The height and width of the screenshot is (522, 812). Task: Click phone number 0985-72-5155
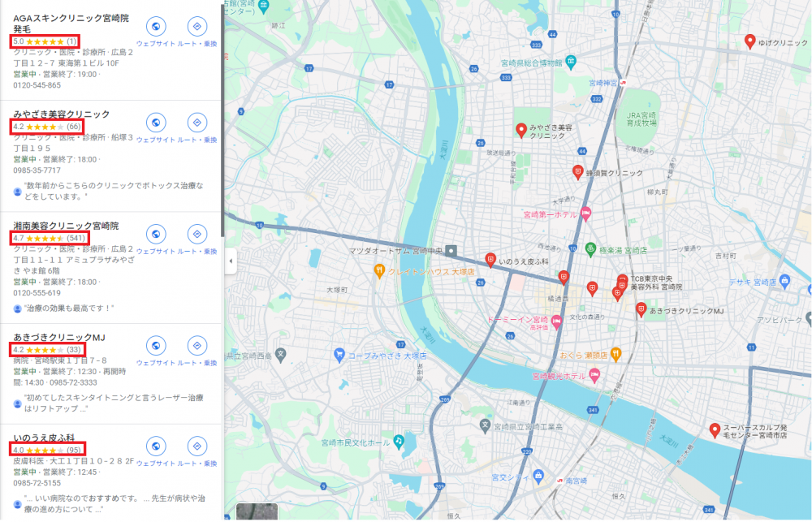tap(37, 483)
